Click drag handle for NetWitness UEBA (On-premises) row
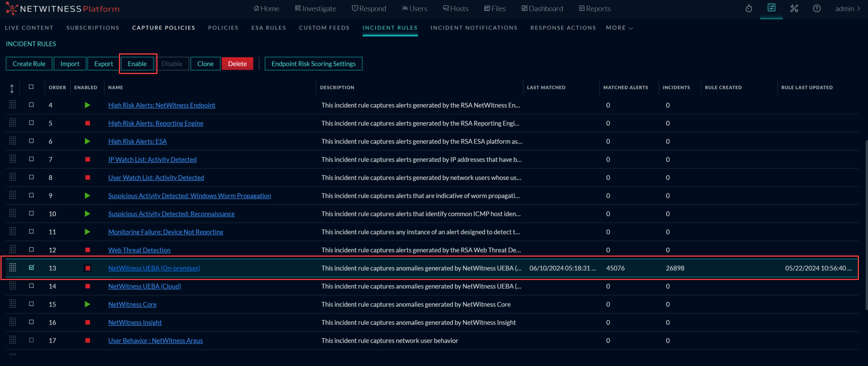The height and width of the screenshot is (366, 868). (x=13, y=268)
